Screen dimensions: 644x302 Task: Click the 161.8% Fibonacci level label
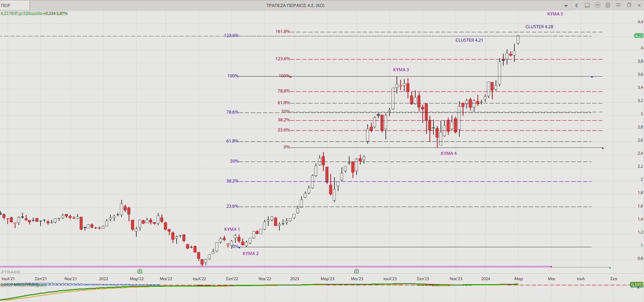(282, 32)
